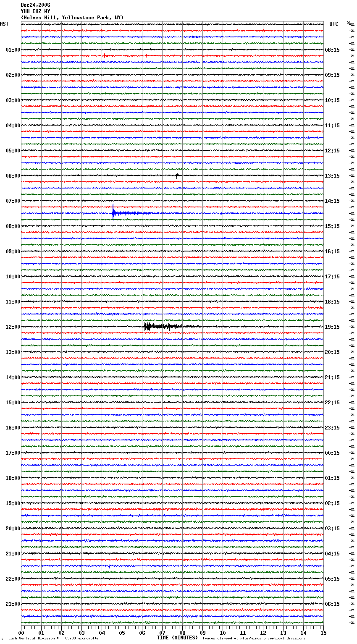Click the 12 minute tick on the bottom axis
Screen dimensions: 357x644
[x=263, y=633]
